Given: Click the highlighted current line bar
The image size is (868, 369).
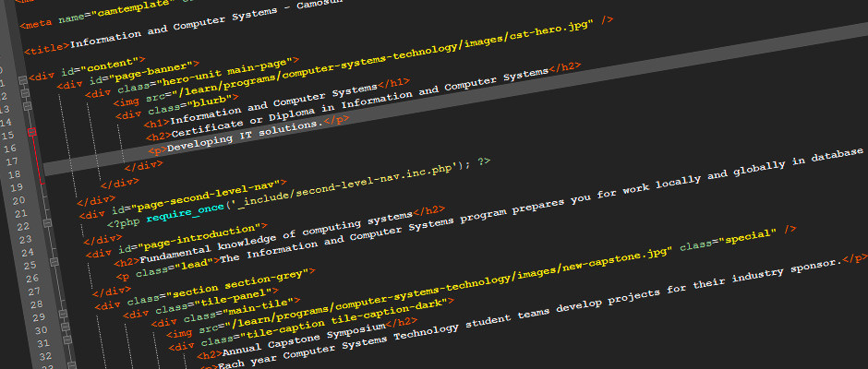Looking at the screenshot, I should point(455,100).
